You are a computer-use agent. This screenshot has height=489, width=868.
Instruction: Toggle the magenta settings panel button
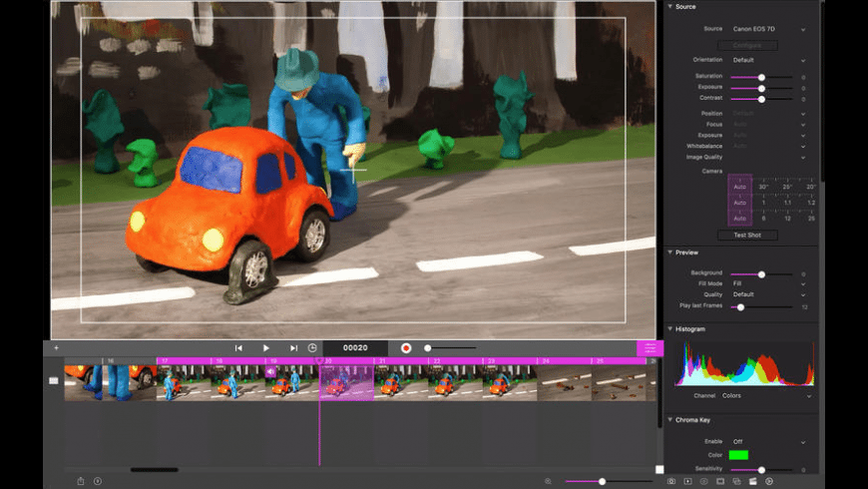(650, 347)
